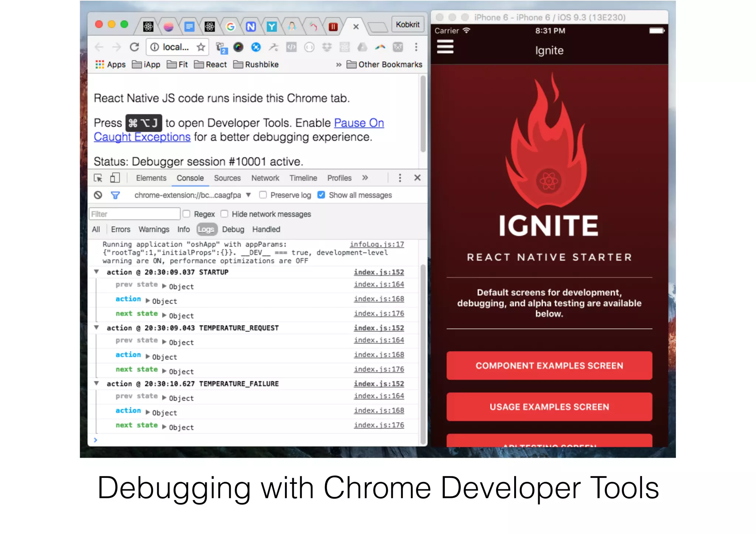
Task: Close the DevTools panel
Action: [x=417, y=178]
